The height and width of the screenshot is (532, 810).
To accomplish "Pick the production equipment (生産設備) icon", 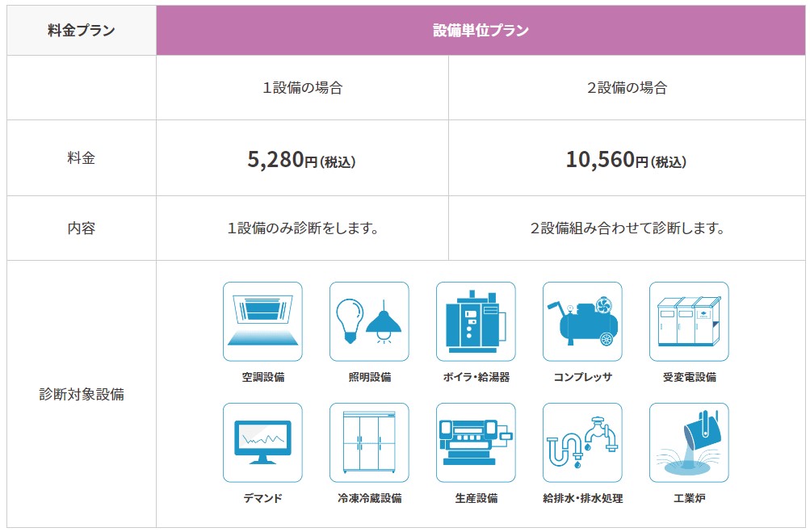I will (476, 442).
